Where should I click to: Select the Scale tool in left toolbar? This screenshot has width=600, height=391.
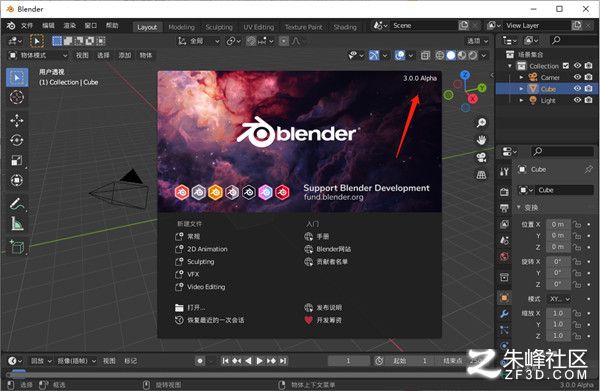coord(16,160)
